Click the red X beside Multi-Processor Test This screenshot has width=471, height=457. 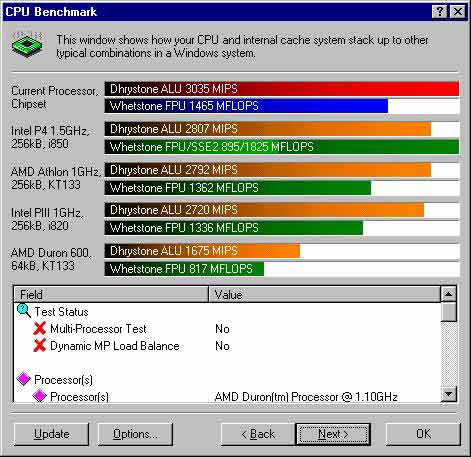(x=40, y=329)
